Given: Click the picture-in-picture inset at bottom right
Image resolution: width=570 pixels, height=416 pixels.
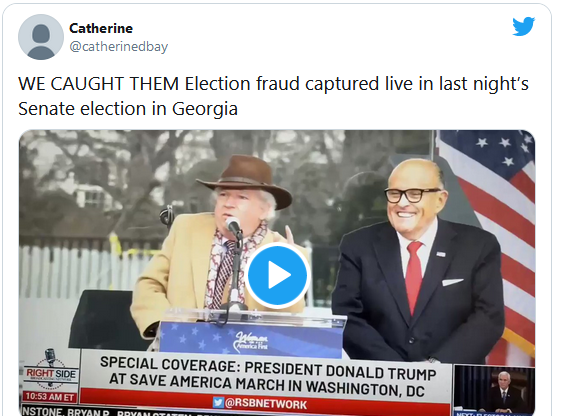Looking at the screenshot, I should pos(494,390).
